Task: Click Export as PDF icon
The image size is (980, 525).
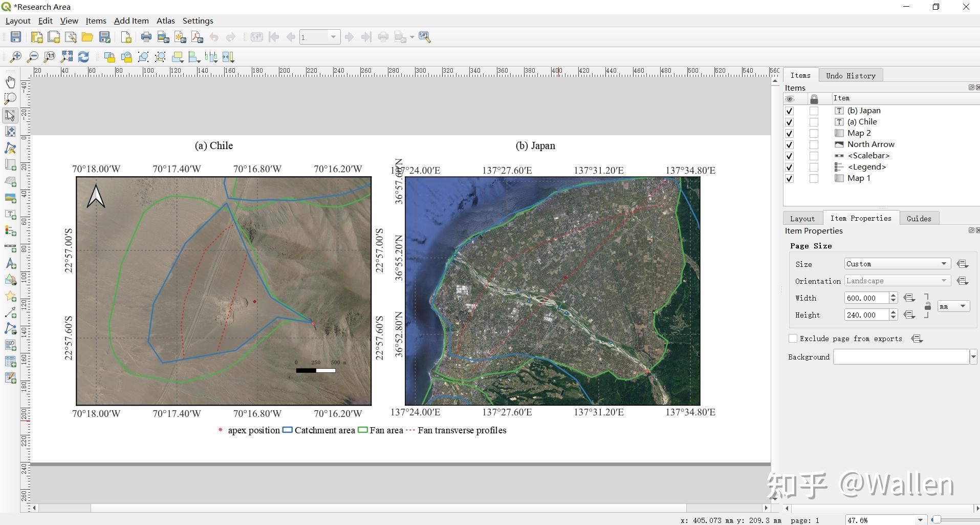Action: (x=197, y=37)
